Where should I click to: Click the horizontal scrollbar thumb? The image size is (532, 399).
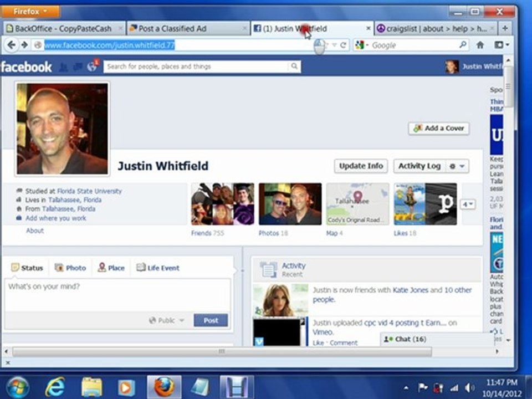(x=222, y=351)
